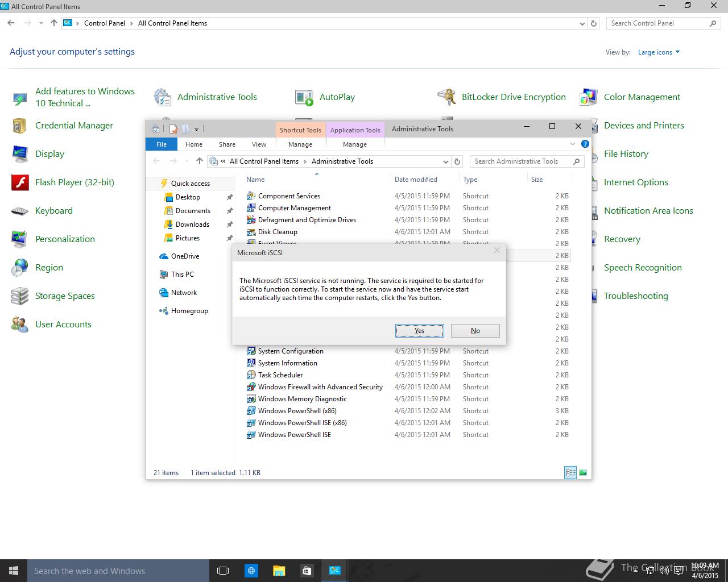The height and width of the screenshot is (582, 728).
Task: Click No in the Microsoft iSCSI dialog
Action: tap(475, 331)
